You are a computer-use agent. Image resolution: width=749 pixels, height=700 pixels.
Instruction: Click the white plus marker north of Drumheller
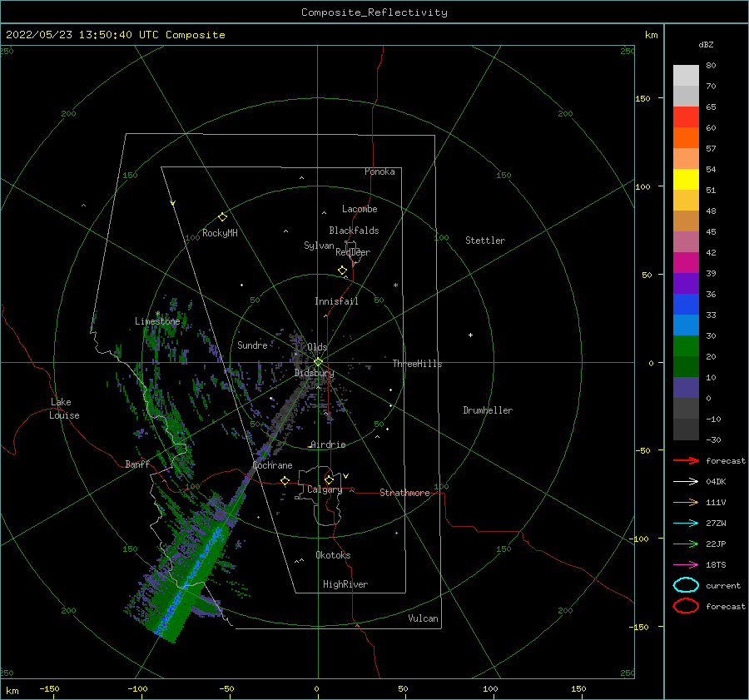click(470, 335)
